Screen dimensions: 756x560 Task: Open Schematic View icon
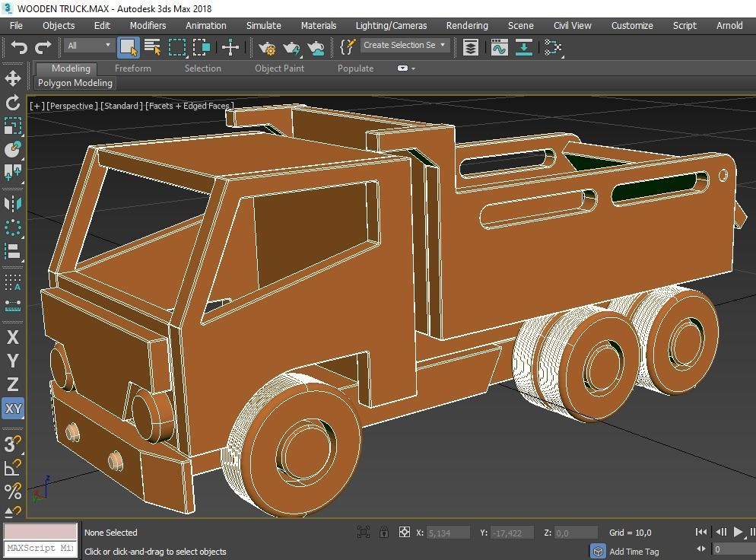click(553, 47)
